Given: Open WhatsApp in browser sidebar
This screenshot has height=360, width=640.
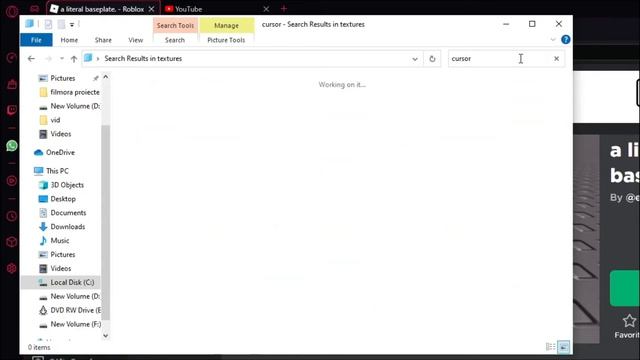Looking at the screenshot, I should [x=12, y=146].
